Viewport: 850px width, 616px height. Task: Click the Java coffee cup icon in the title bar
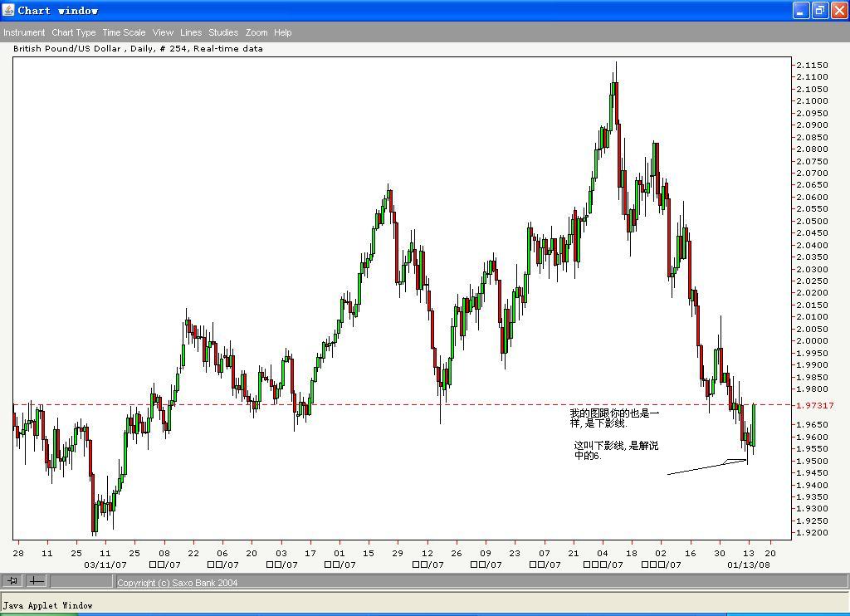[x=8, y=10]
